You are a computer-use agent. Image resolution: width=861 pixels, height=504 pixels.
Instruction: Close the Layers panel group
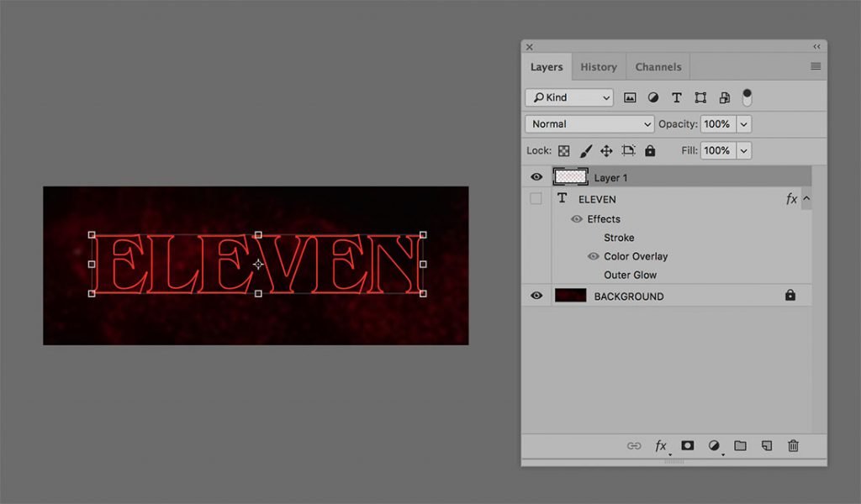[x=530, y=47]
